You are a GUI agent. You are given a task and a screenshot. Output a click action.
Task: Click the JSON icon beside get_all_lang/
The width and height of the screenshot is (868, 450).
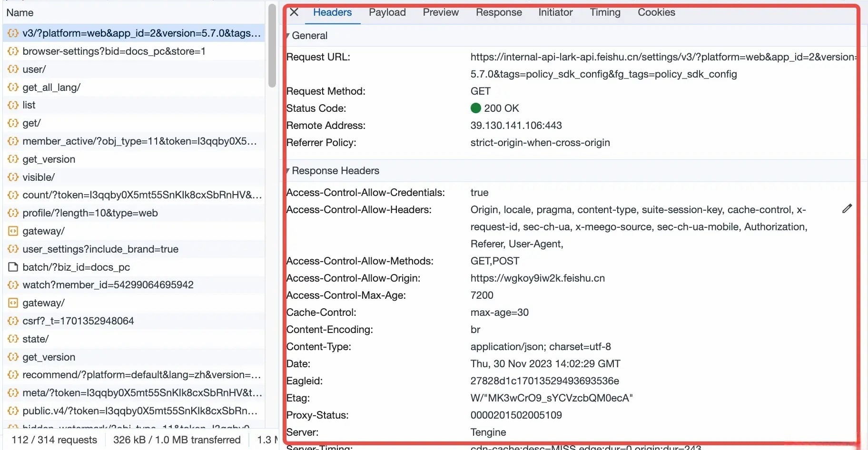13,88
